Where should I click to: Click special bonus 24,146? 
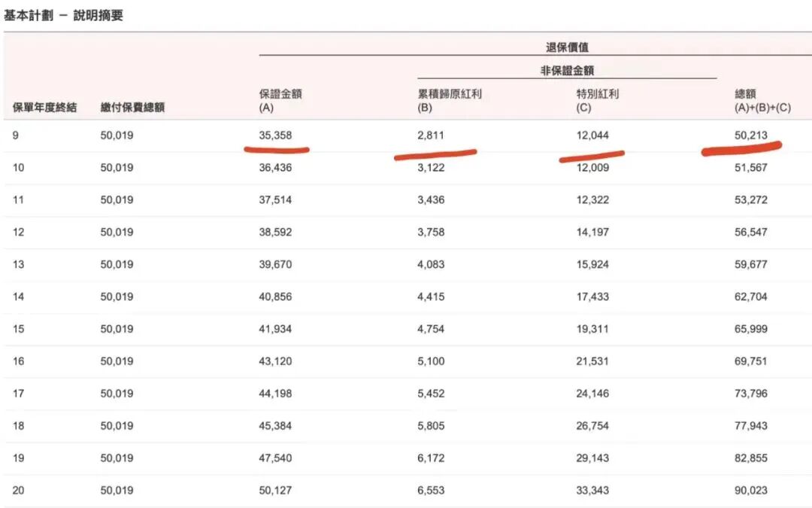[592, 394]
